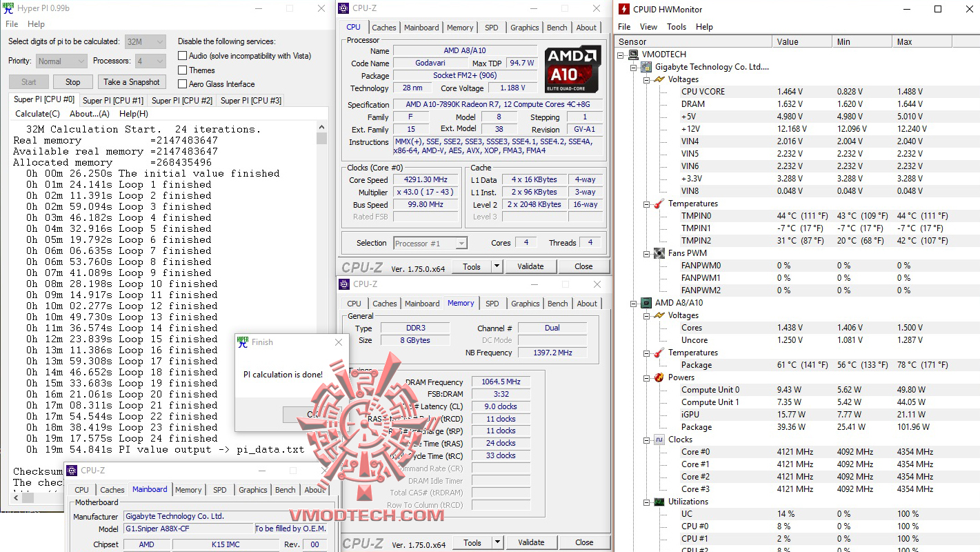
Task: Open Tools dropdown arrow in Memory window
Action: (497, 542)
